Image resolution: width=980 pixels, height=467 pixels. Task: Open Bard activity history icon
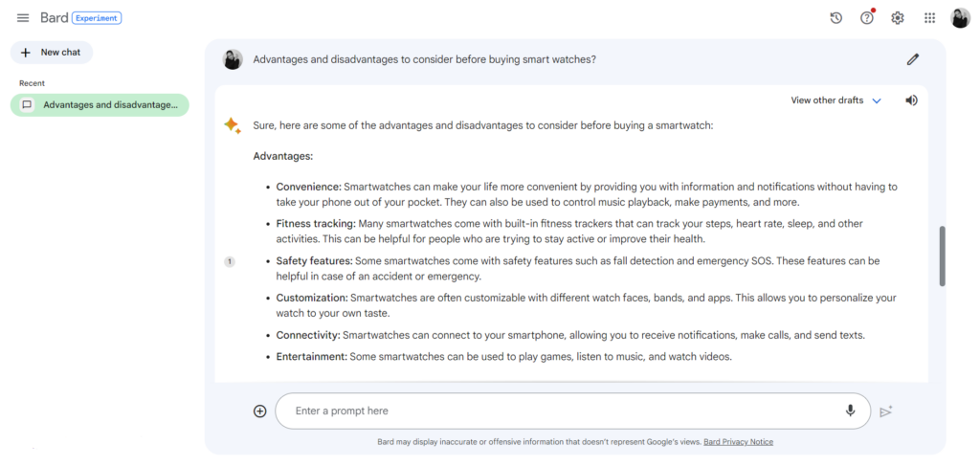point(836,18)
